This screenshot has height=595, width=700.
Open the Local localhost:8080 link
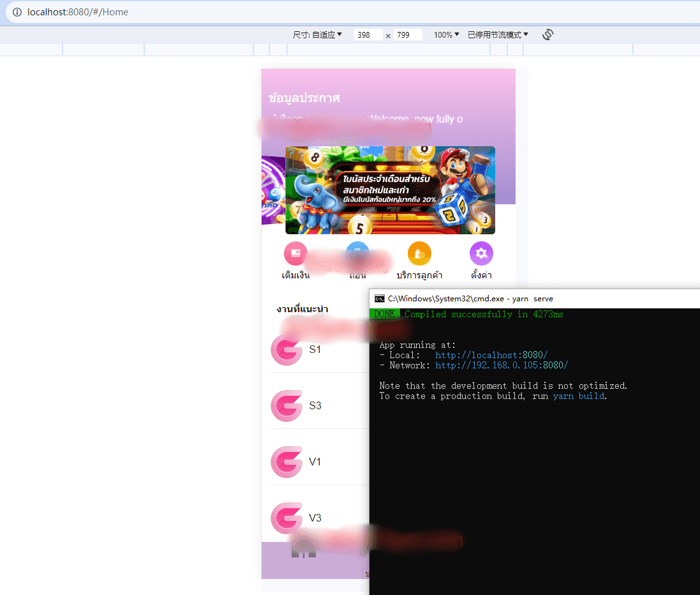pos(491,355)
